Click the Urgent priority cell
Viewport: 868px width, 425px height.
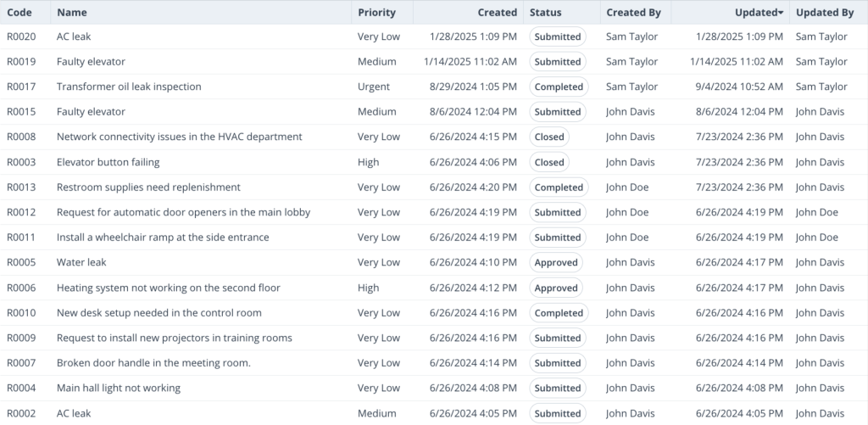point(374,87)
